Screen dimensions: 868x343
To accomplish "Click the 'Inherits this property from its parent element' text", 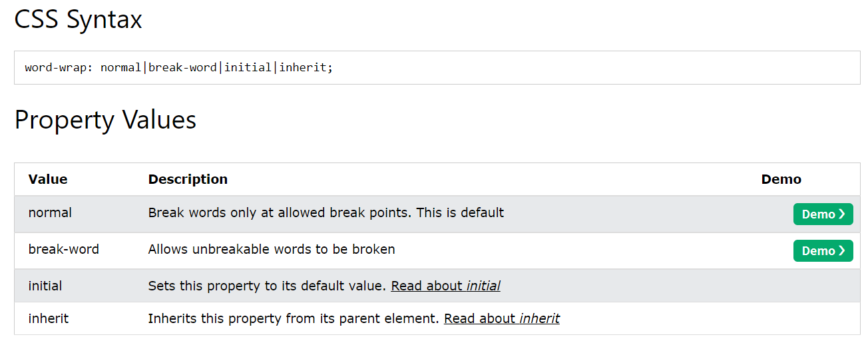I will pos(294,318).
